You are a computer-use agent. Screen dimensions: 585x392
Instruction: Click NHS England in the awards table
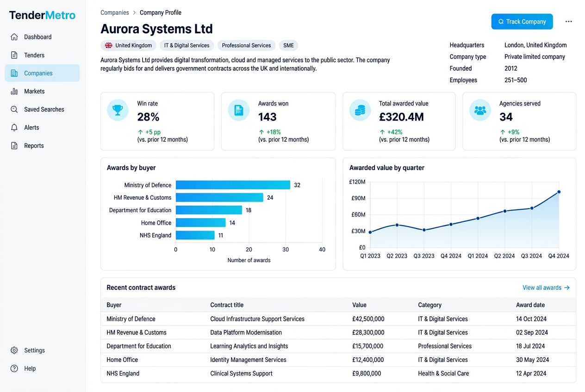(x=123, y=374)
